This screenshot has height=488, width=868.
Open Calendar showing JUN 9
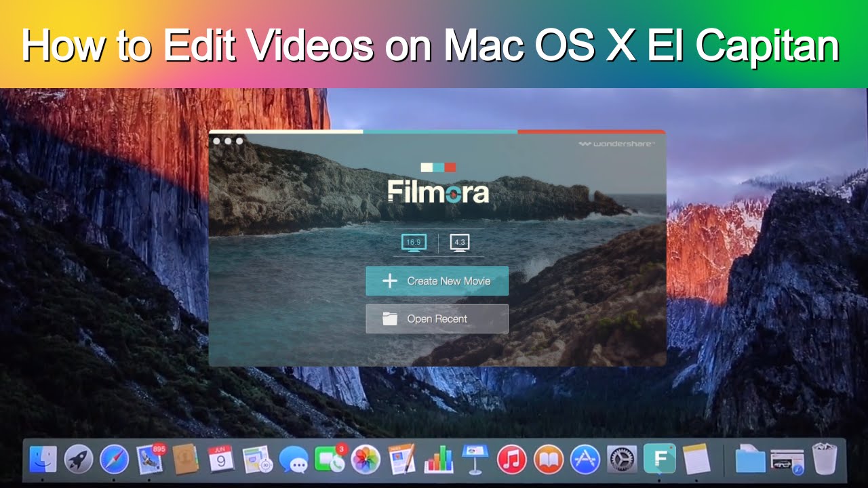coord(220,460)
